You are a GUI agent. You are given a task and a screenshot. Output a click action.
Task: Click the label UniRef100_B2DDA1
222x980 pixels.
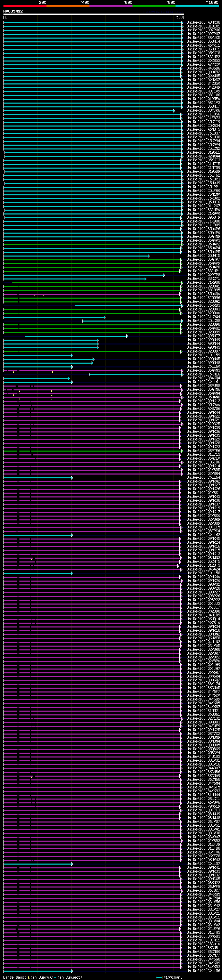pos(203,286)
